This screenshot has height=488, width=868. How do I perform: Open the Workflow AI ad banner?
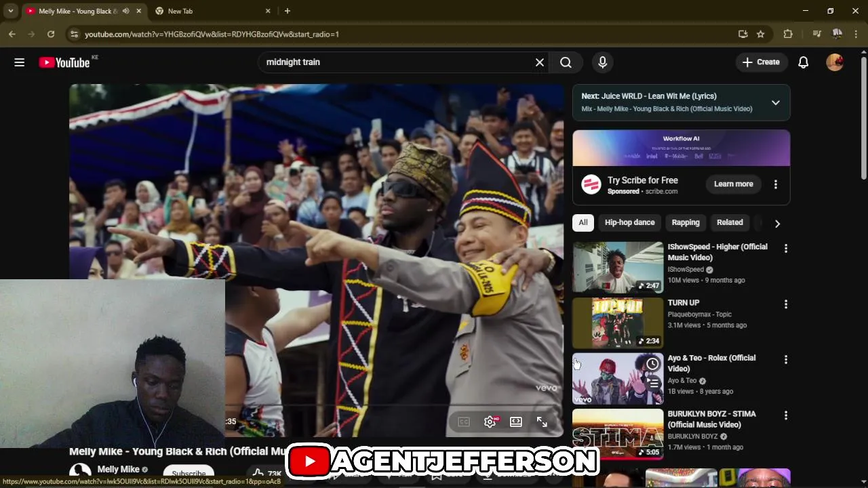[x=681, y=148]
